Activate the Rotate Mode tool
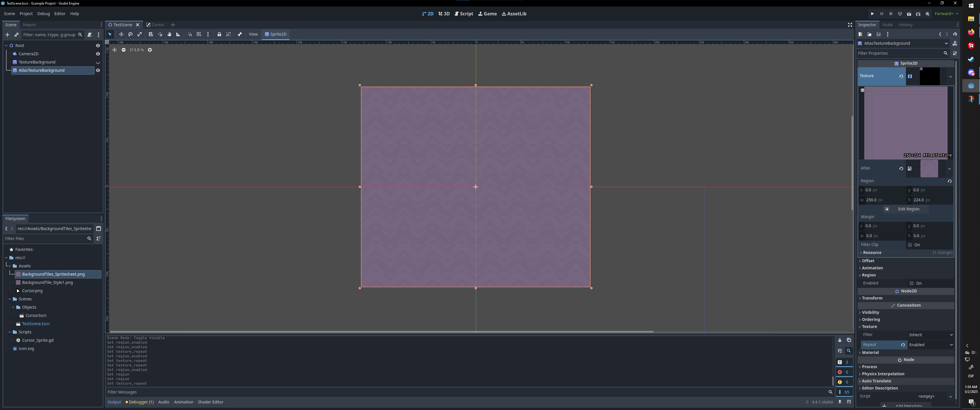 click(130, 34)
